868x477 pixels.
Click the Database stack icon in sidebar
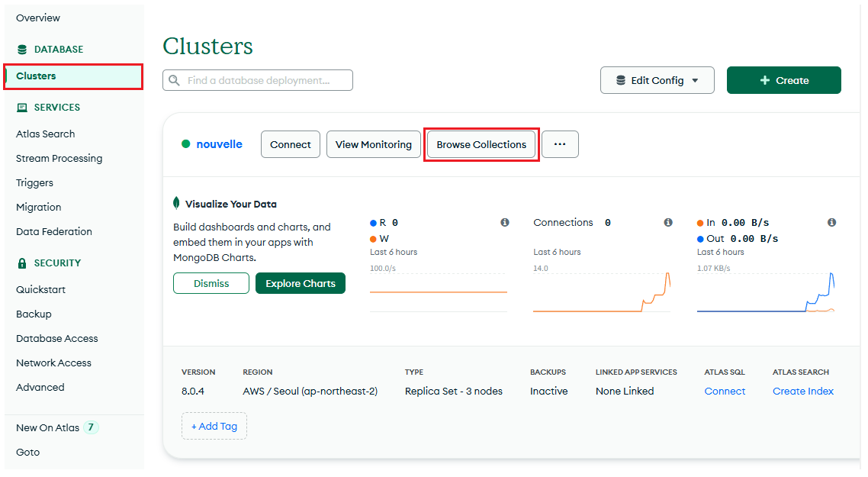coord(22,50)
